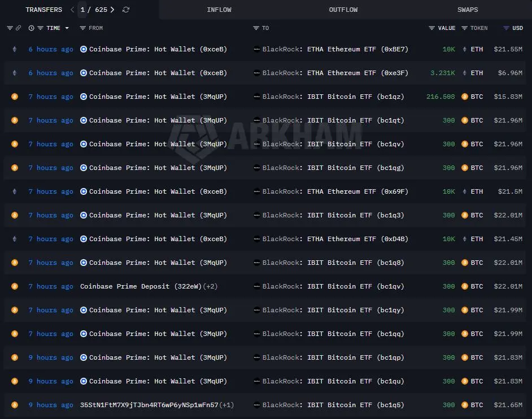Image resolution: width=532 pixels, height=419 pixels.
Task: Refresh the transfers list
Action: pyautogui.click(x=126, y=10)
